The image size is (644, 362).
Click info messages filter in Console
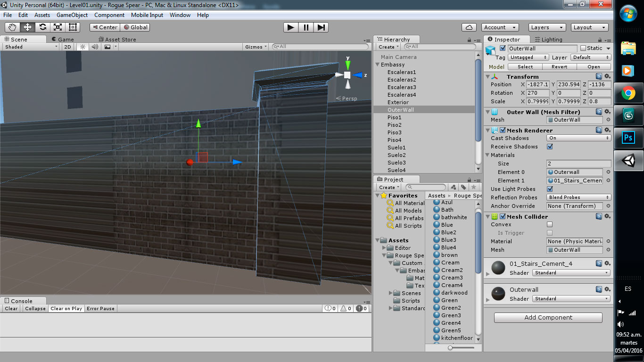click(330, 308)
